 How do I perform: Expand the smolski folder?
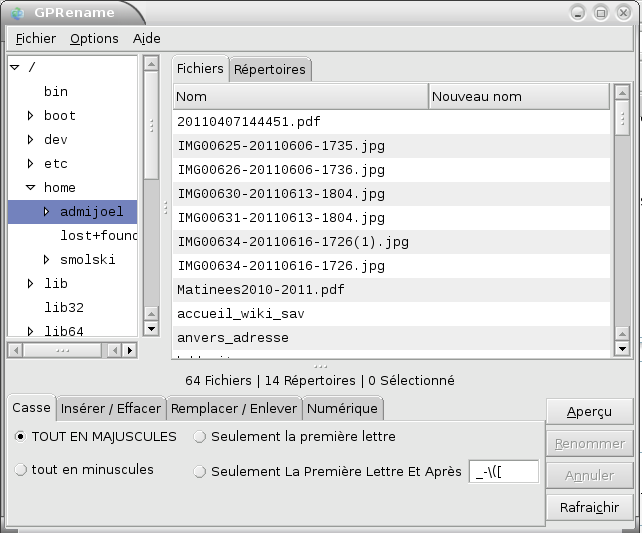click(47, 260)
